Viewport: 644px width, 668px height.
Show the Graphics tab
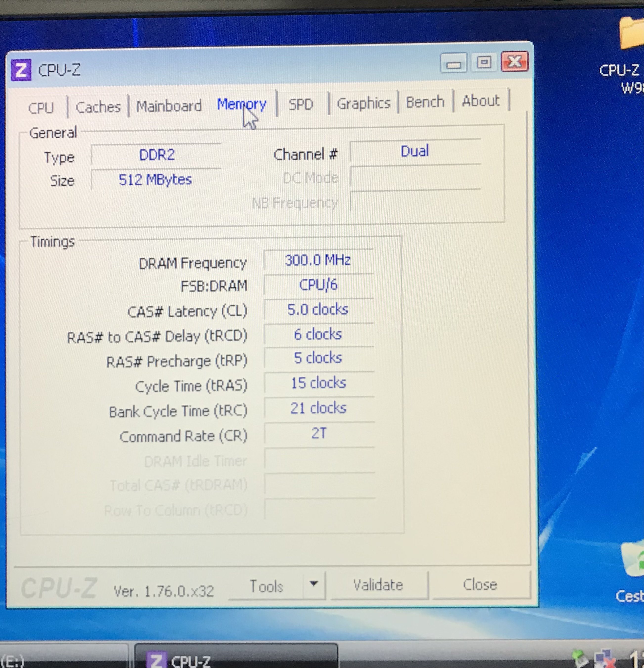(x=363, y=103)
